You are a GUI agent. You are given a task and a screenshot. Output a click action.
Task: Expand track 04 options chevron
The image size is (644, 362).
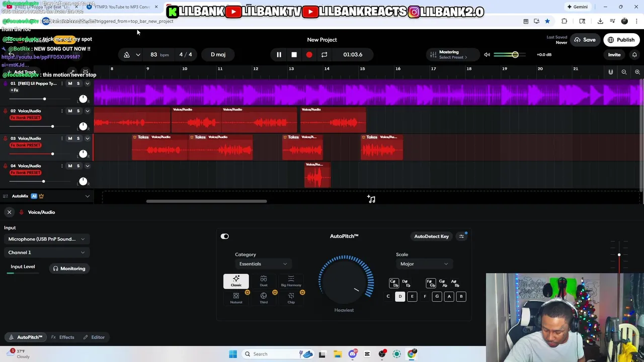click(x=87, y=165)
